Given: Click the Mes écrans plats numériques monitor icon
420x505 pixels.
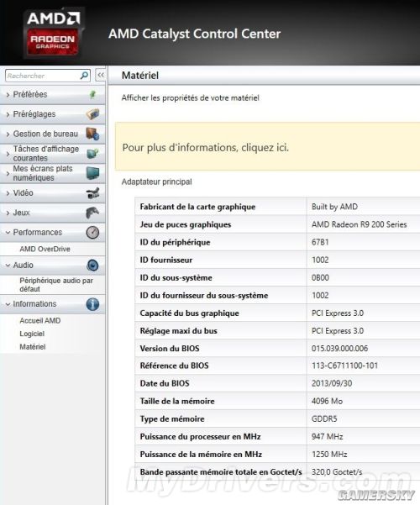Looking at the screenshot, I should tap(92, 173).
